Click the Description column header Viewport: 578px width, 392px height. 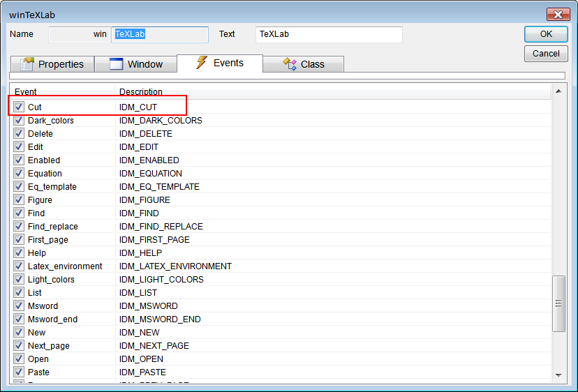point(333,92)
